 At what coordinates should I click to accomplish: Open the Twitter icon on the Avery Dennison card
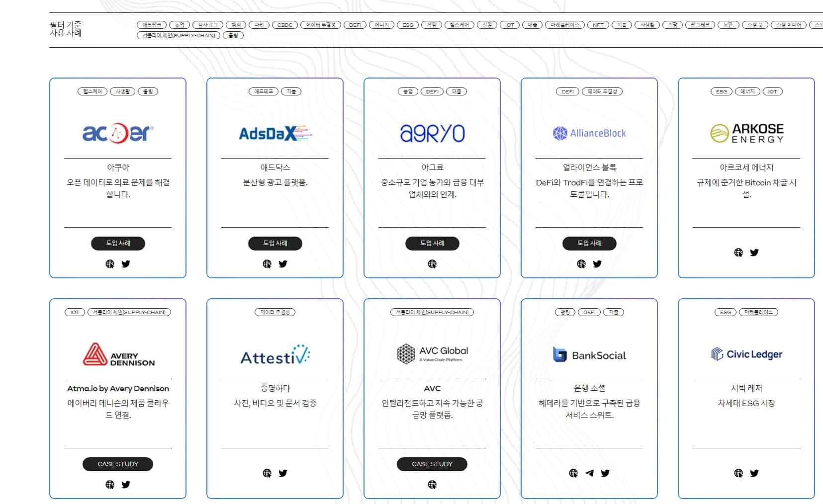(x=126, y=485)
